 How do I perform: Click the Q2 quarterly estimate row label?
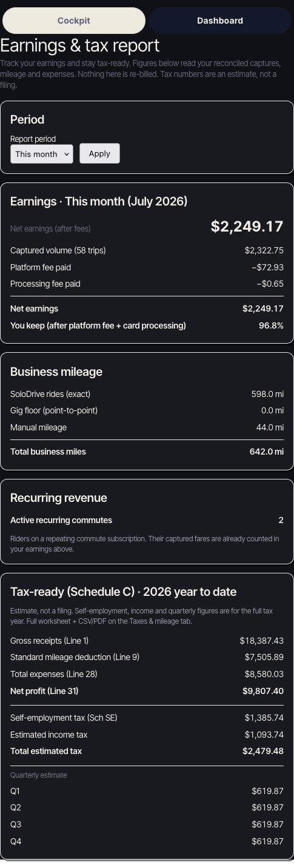pos(16,807)
